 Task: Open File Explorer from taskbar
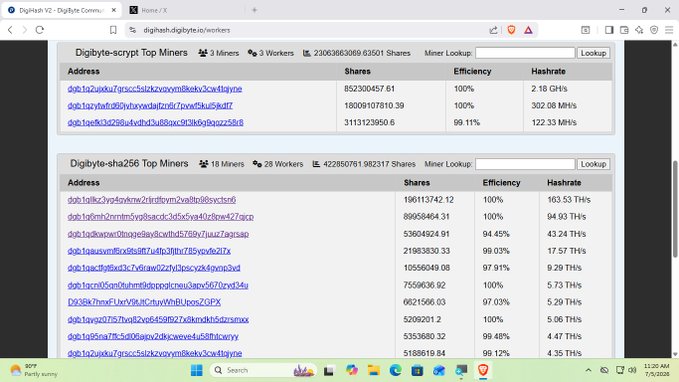pos(373,370)
